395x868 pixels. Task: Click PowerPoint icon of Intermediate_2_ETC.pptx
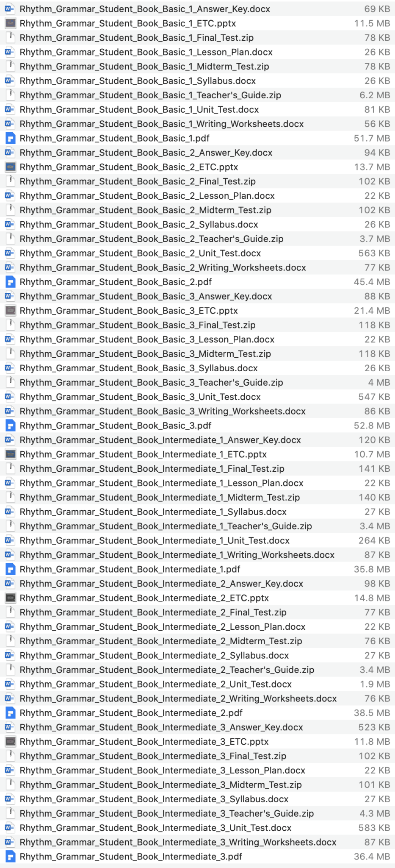(x=10, y=598)
